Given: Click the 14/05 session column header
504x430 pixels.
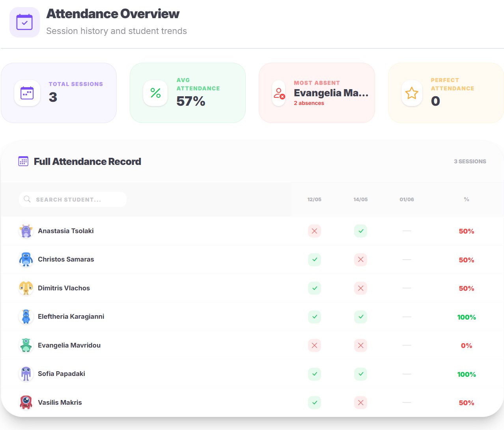Looking at the screenshot, I should (360, 199).
